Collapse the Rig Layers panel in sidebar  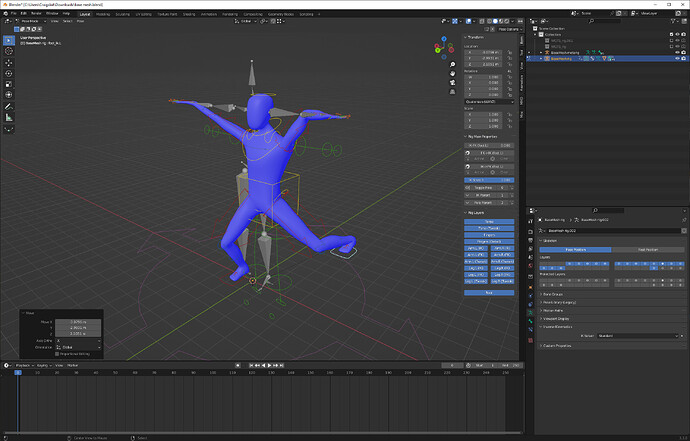click(474, 213)
